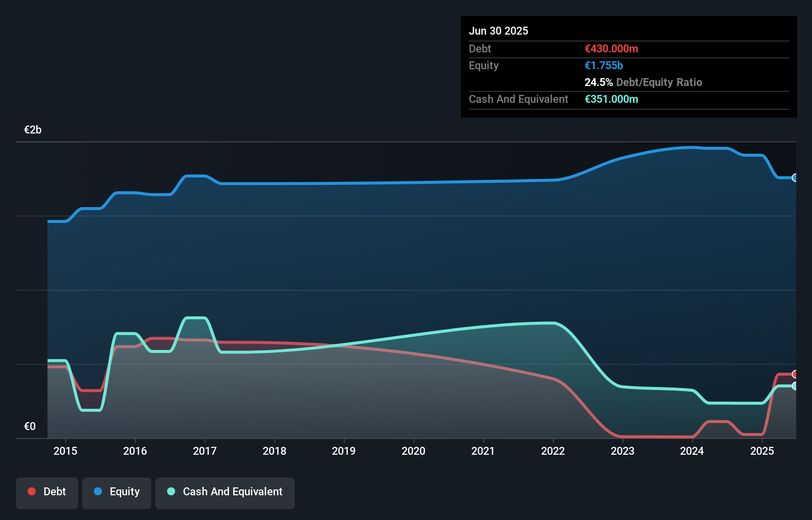
Task: Click the teal €351.000m Cash value in tooltip
Action: coord(612,99)
